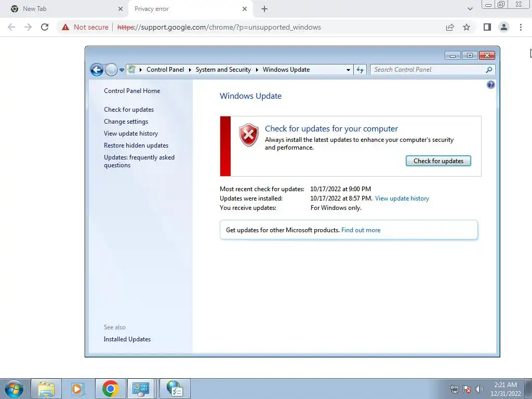The image size is (532, 399).
Task: Open Updates: frequently asked questions
Action: point(139,161)
